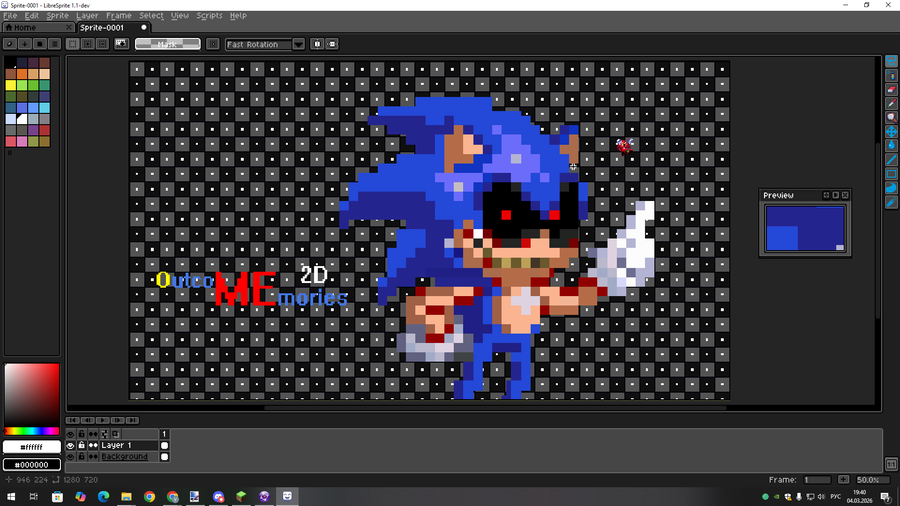This screenshot has height=506, width=900.
Task: Open the Help menu
Action: [x=238, y=15]
